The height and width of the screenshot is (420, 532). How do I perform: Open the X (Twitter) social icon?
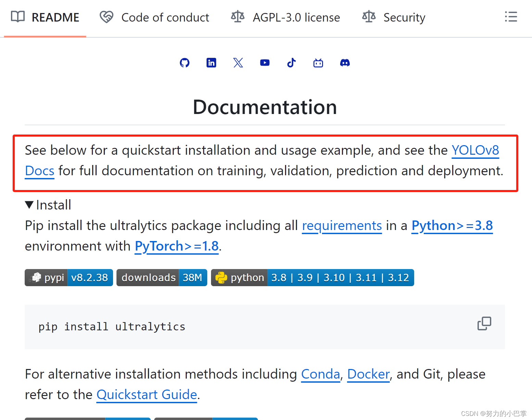point(238,63)
